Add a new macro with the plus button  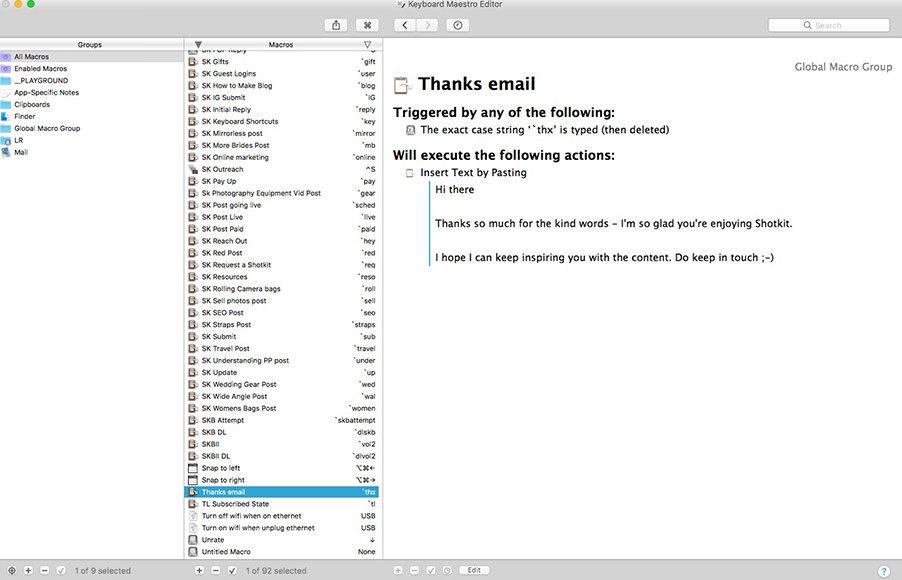pos(199,571)
